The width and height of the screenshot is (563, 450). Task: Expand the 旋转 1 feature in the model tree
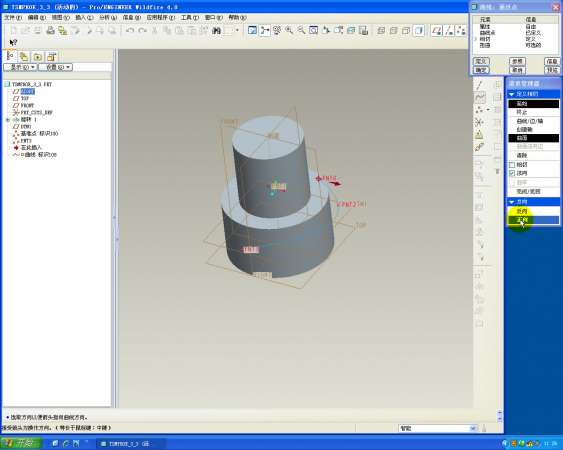coord(8,120)
